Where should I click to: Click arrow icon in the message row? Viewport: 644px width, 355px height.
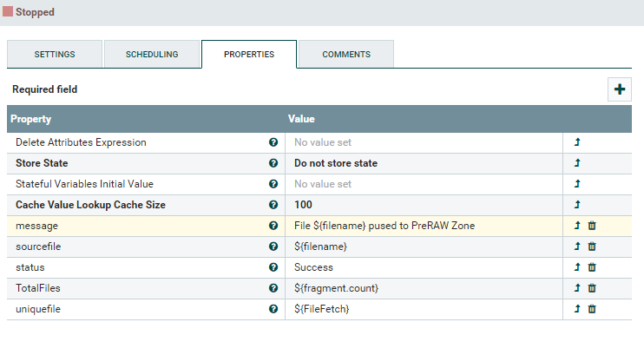pyautogui.click(x=577, y=226)
